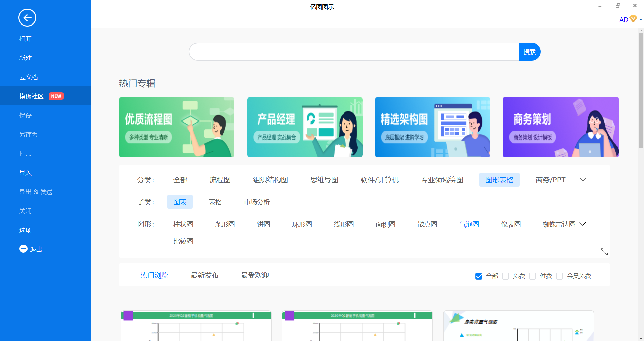644x341 pixels.
Task: Click into the template search field
Action: [x=354, y=52]
